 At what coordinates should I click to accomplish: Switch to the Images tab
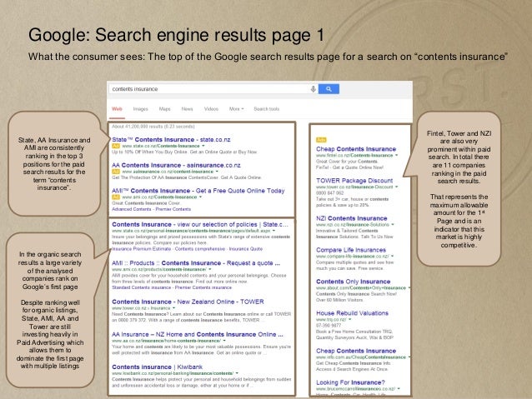pyautogui.click(x=140, y=109)
